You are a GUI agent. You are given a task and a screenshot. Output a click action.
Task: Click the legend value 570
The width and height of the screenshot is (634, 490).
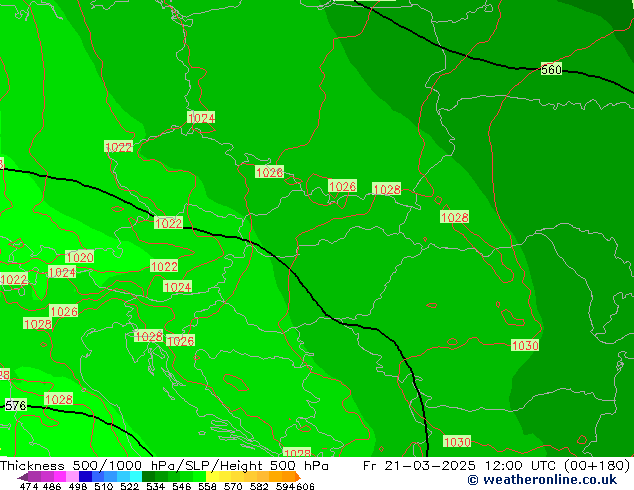(233, 486)
